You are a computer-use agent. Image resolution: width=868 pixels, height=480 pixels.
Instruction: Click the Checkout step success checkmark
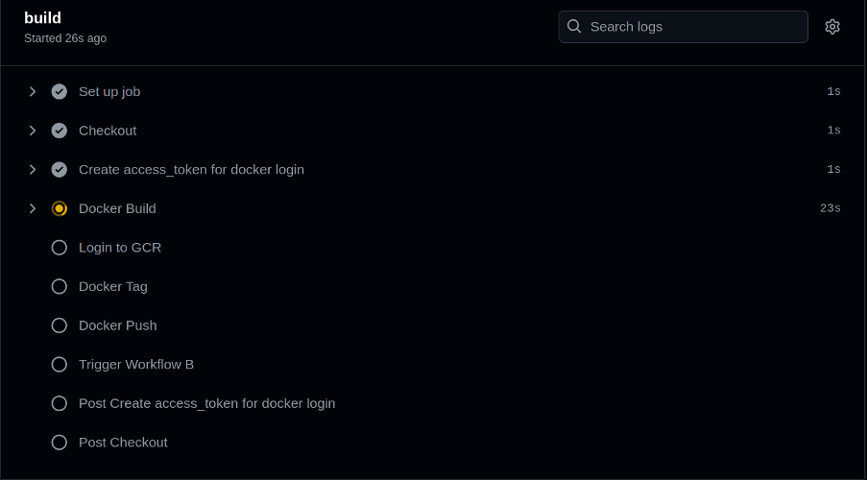click(x=60, y=131)
